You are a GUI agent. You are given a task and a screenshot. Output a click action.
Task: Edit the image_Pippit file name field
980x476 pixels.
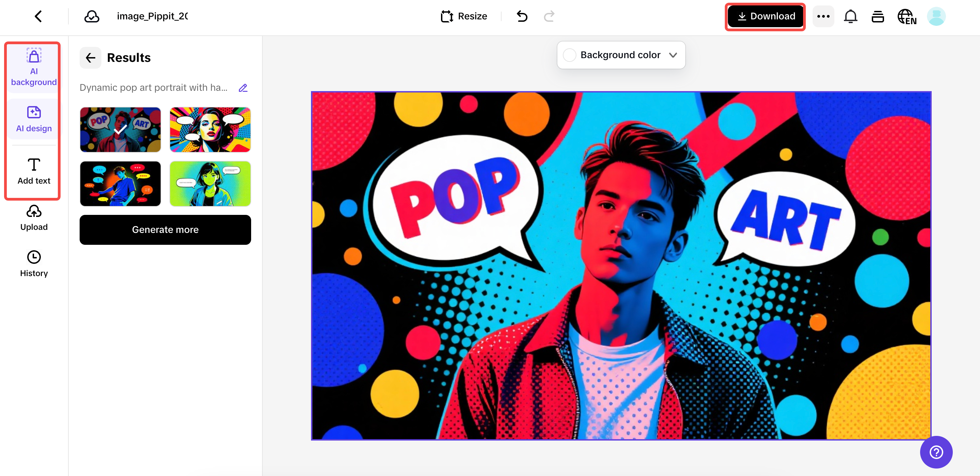tap(152, 16)
